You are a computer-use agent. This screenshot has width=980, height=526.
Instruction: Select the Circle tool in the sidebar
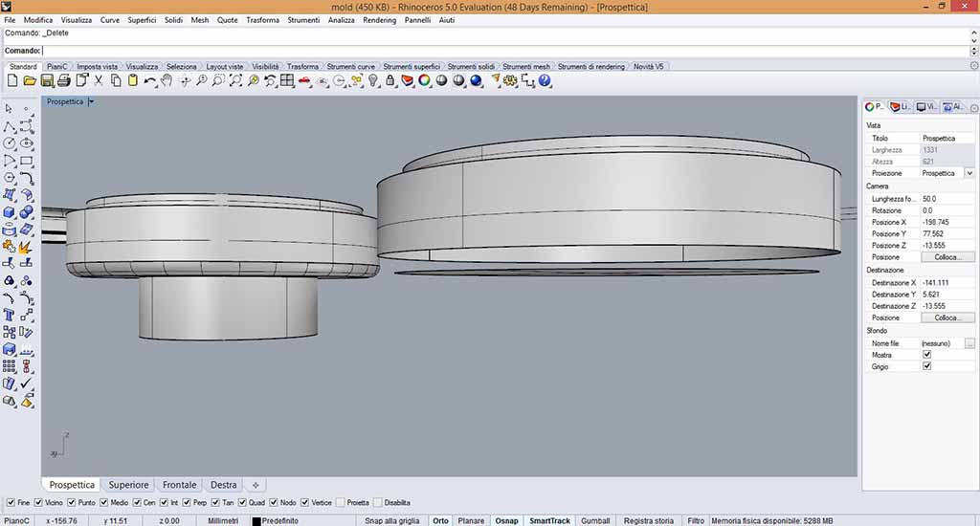click(x=10, y=143)
